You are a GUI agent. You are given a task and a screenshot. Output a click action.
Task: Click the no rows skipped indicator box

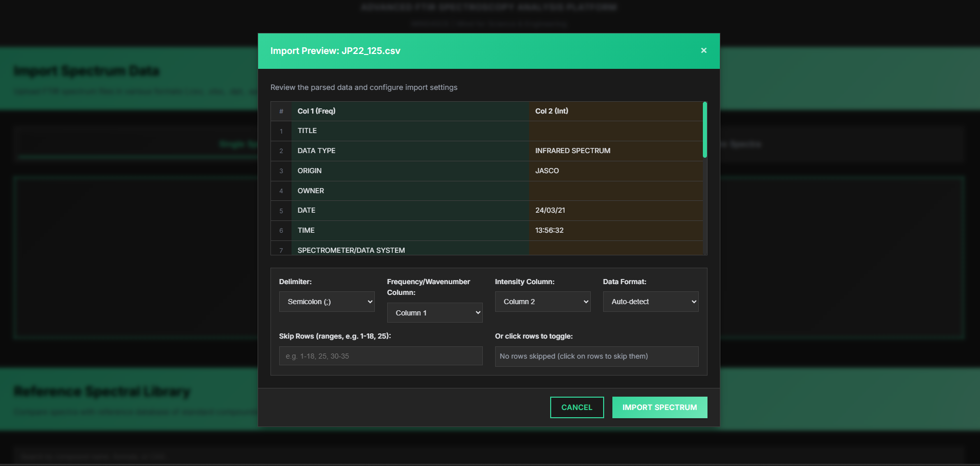pos(596,356)
